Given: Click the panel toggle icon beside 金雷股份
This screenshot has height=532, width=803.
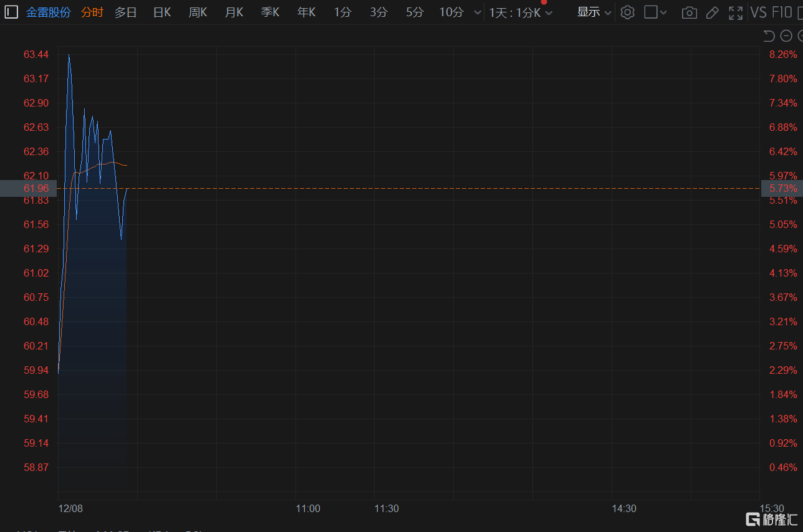Looking at the screenshot, I should coord(11,12).
